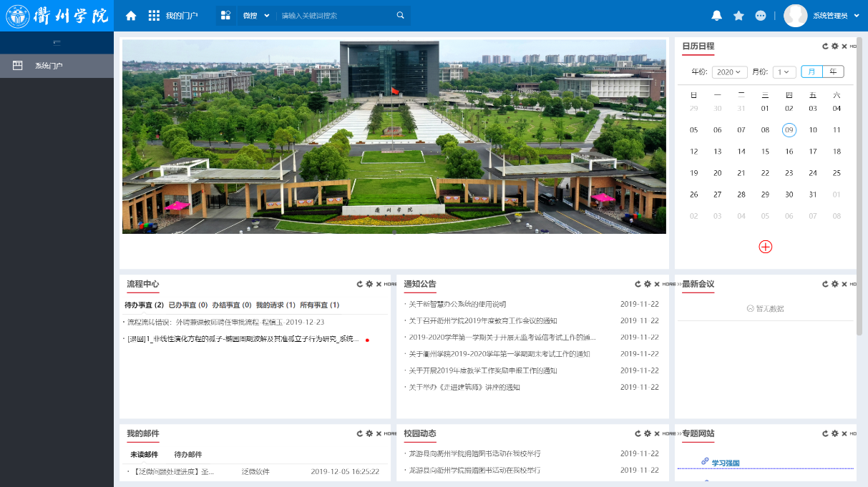Screen dimensions: 868x487
Task: Open the notifications bell icon
Action: click(716, 16)
